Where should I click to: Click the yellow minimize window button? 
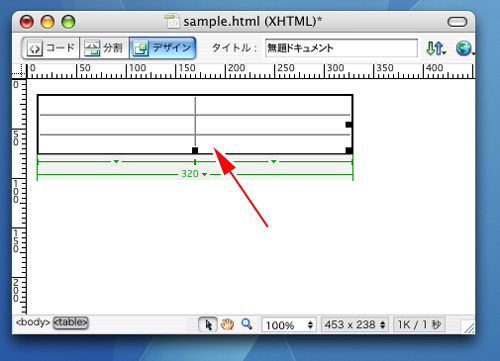click(x=47, y=22)
